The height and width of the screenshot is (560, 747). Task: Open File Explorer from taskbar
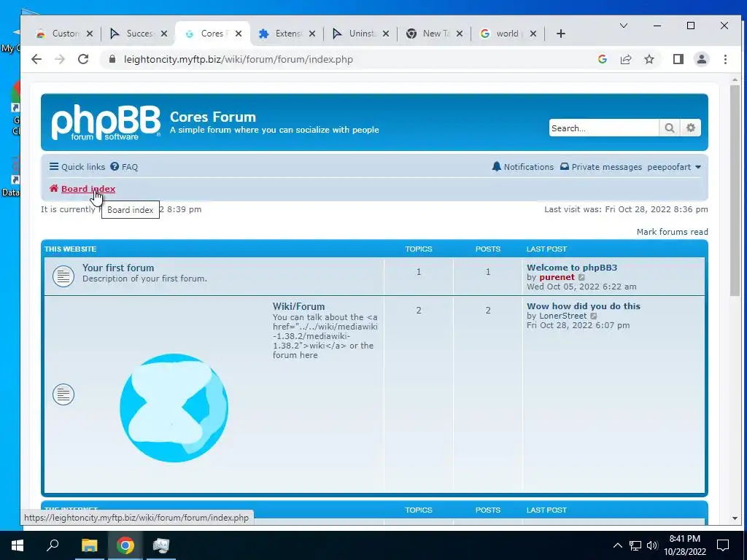coord(90,545)
